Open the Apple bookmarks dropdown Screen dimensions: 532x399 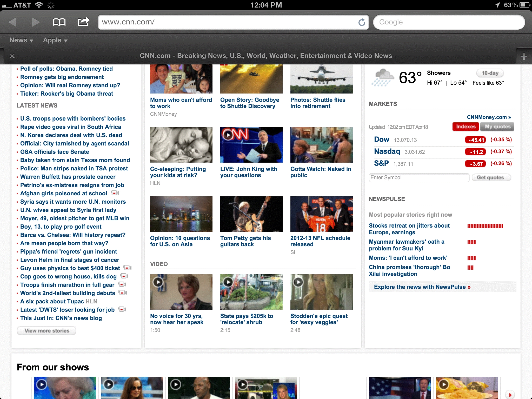pos(55,40)
